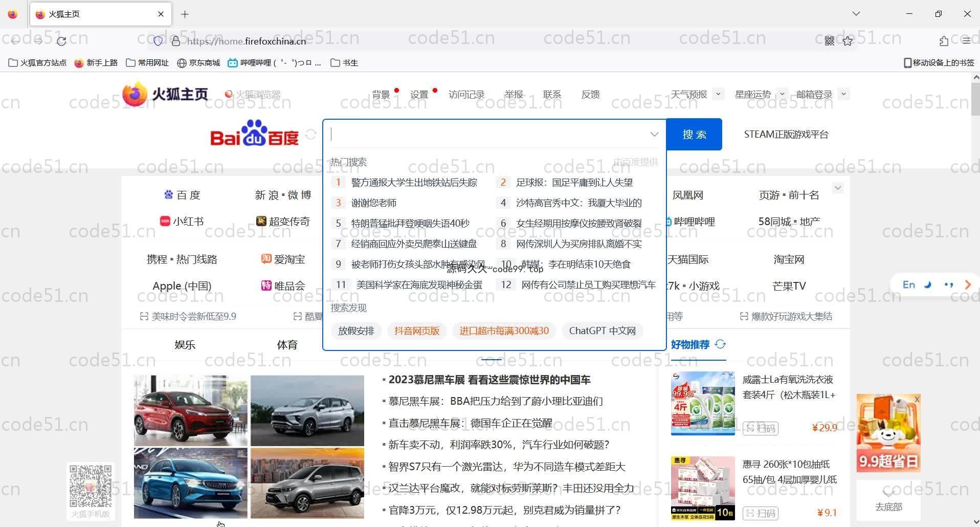Viewport: 980px width, 527px height.
Task: Open 移动设备上的书签
Action: (939, 62)
